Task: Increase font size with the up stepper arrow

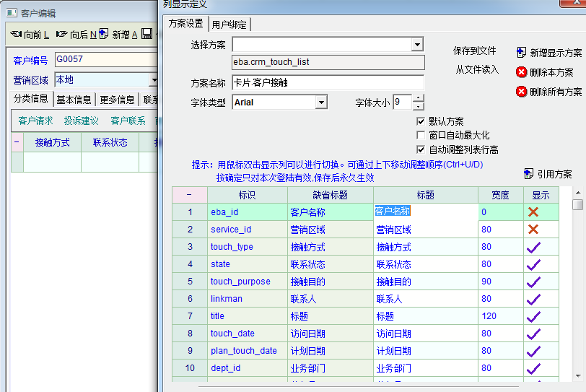Action: click(x=419, y=98)
